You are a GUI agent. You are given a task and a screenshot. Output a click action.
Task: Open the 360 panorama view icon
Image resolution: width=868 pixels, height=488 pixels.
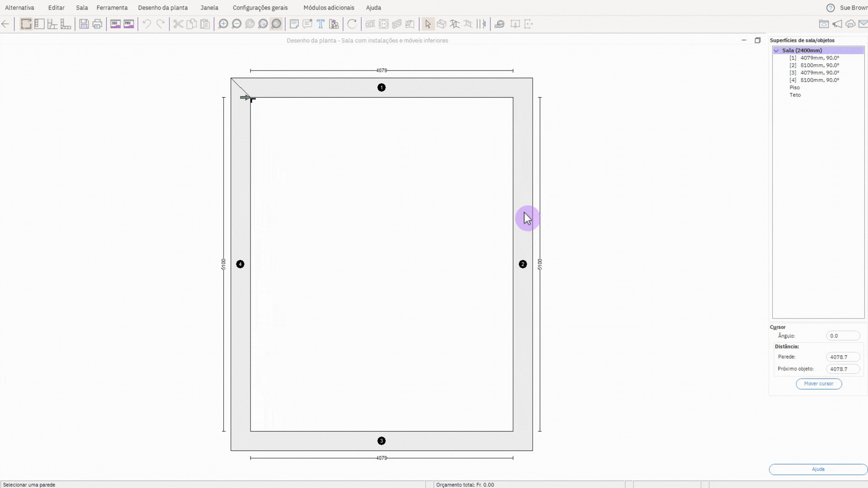click(x=115, y=24)
